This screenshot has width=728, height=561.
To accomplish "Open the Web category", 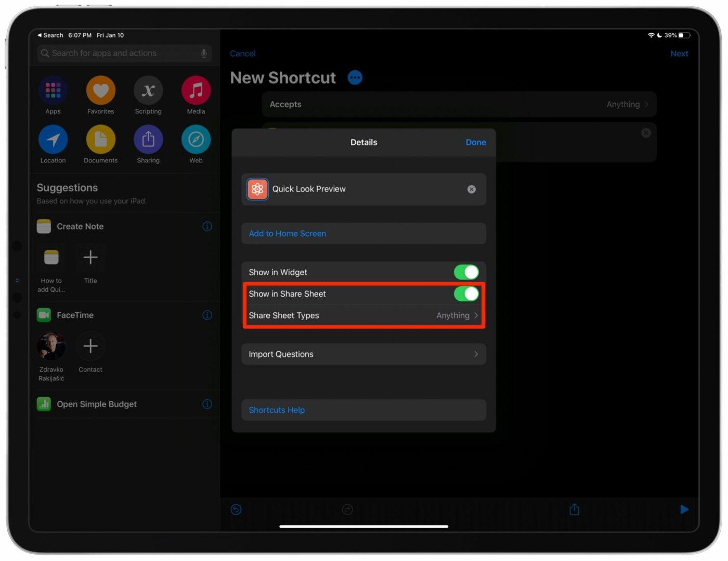I will click(x=196, y=139).
